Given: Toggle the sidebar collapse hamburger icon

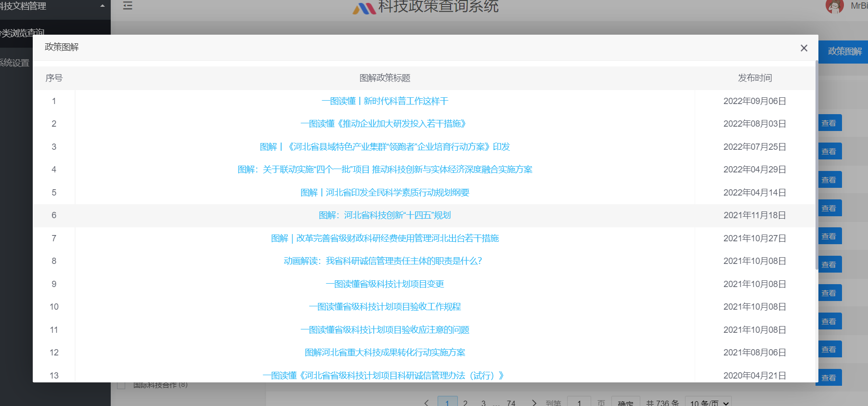Looking at the screenshot, I should pyautogui.click(x=128, y=6).
